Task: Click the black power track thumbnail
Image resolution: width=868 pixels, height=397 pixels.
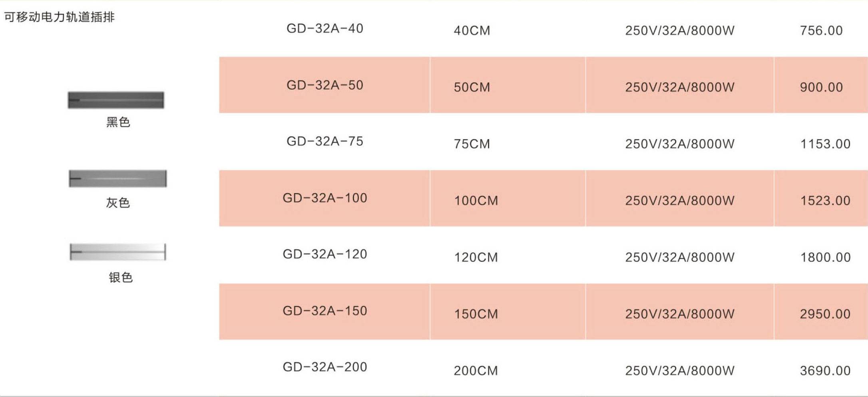Action: point(116,100)
